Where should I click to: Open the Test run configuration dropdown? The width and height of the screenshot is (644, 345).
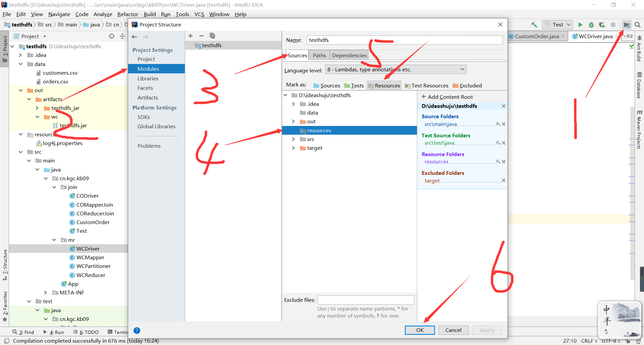557,25
